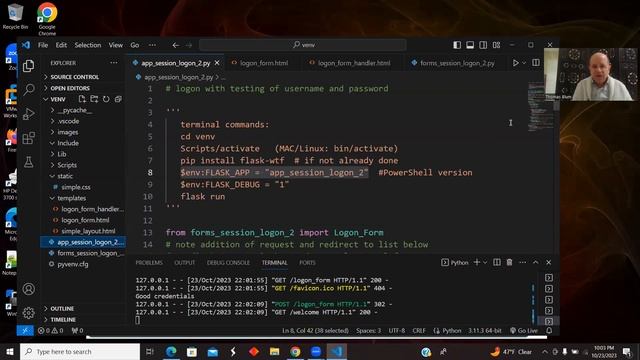Show errors and warnings count in status bar
Screen dimensions: 640x360
(51, 330)
